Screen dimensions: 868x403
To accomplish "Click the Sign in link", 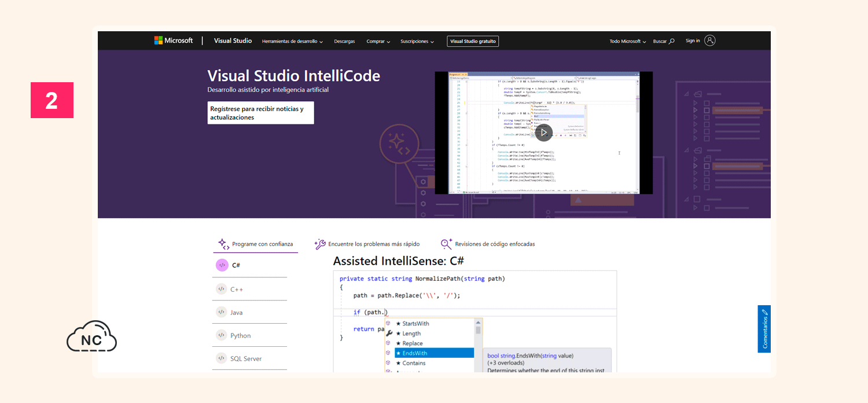I will [x=693, y=41].
